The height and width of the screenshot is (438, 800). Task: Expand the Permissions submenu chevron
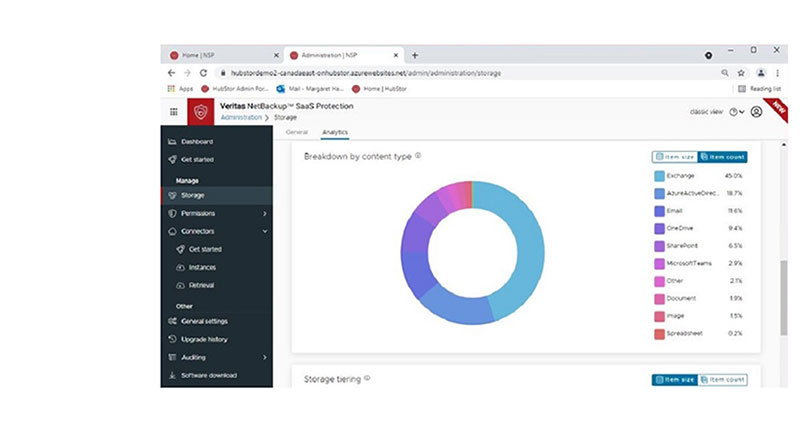265,213
